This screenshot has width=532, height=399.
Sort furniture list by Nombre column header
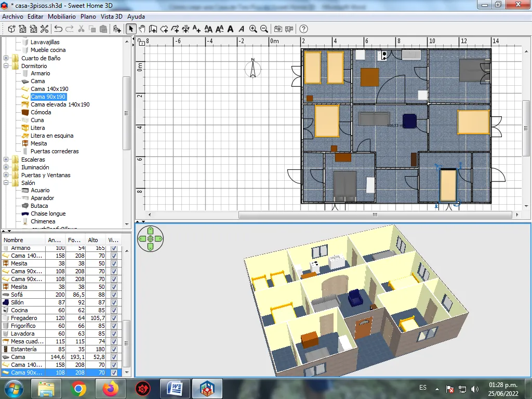23,240
